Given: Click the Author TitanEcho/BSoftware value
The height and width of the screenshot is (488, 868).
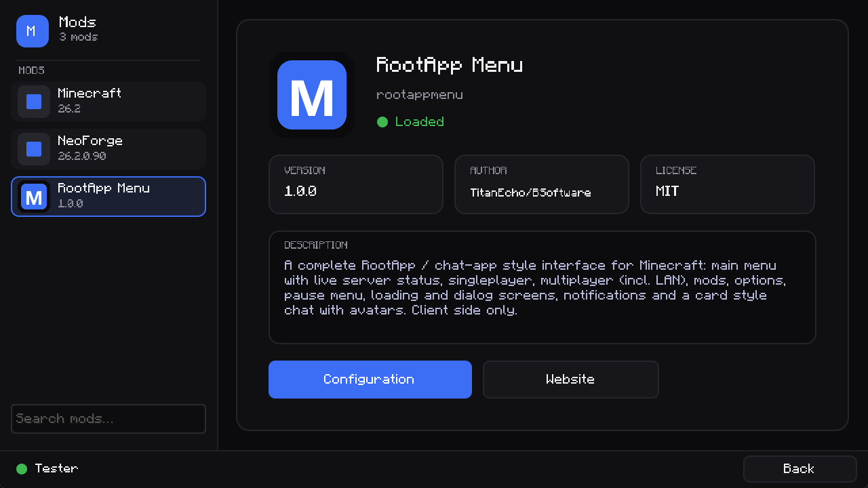Looking at the screenshot, I should pyautogui.click(x=530, y=192).
